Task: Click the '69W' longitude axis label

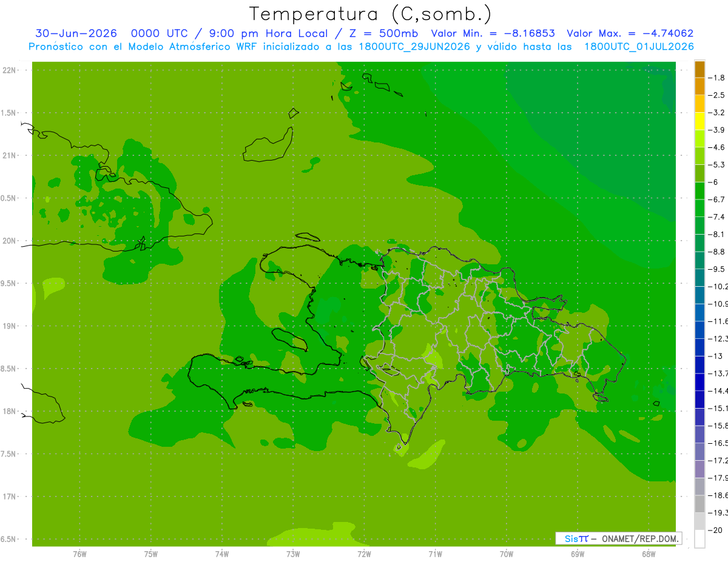Action: pyautogui.click(x=578, y=554)
